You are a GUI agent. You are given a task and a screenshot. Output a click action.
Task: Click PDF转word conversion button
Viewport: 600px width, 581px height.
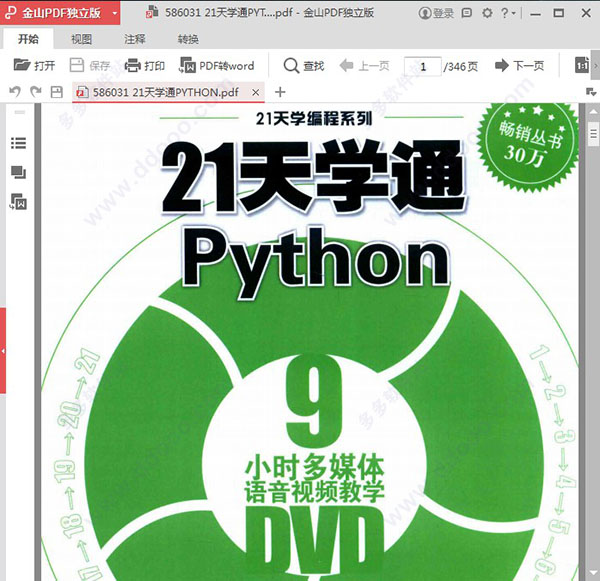[x=217, y=65]
